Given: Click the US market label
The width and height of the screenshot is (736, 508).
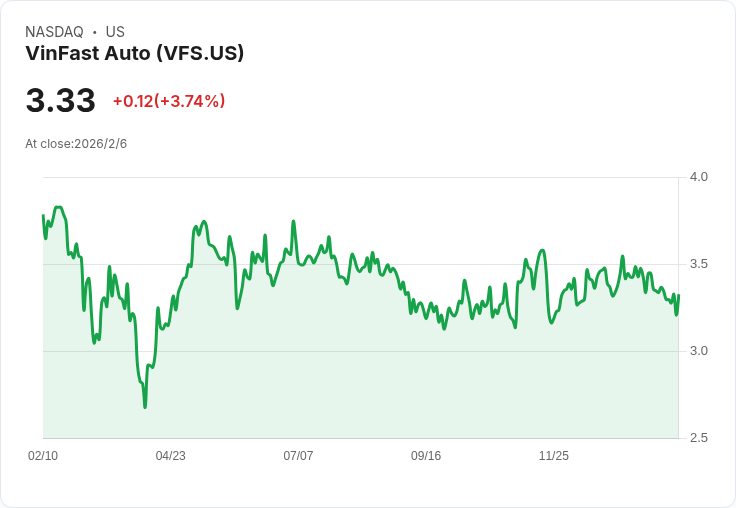Looking at the screenshot, I should pyautogui.click(x=115, y=32).
